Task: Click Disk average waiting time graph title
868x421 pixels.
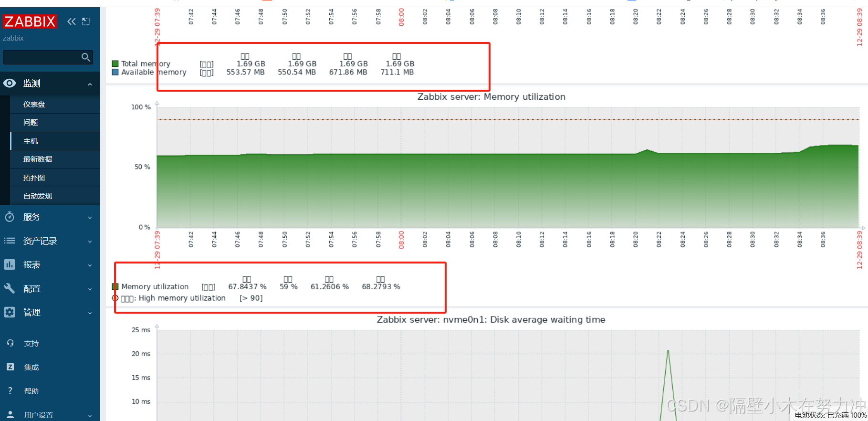Action: [x=491, y=320]
